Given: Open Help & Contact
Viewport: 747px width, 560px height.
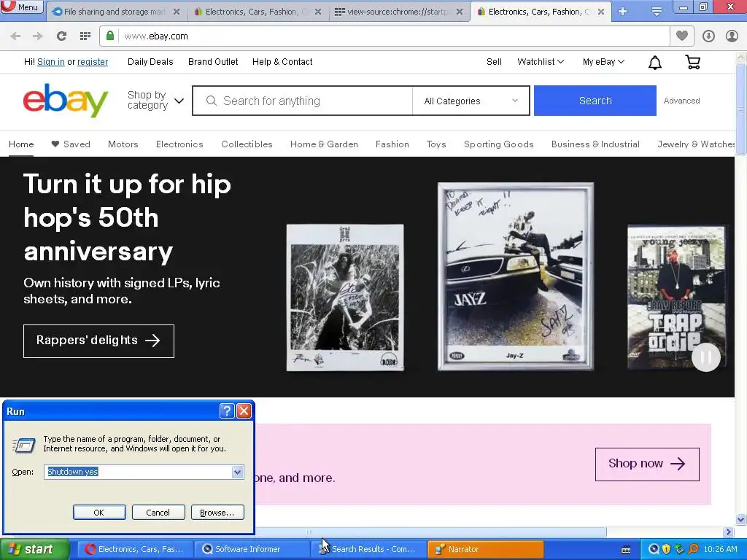Looking at the screenshot, I should click(282, 62).
